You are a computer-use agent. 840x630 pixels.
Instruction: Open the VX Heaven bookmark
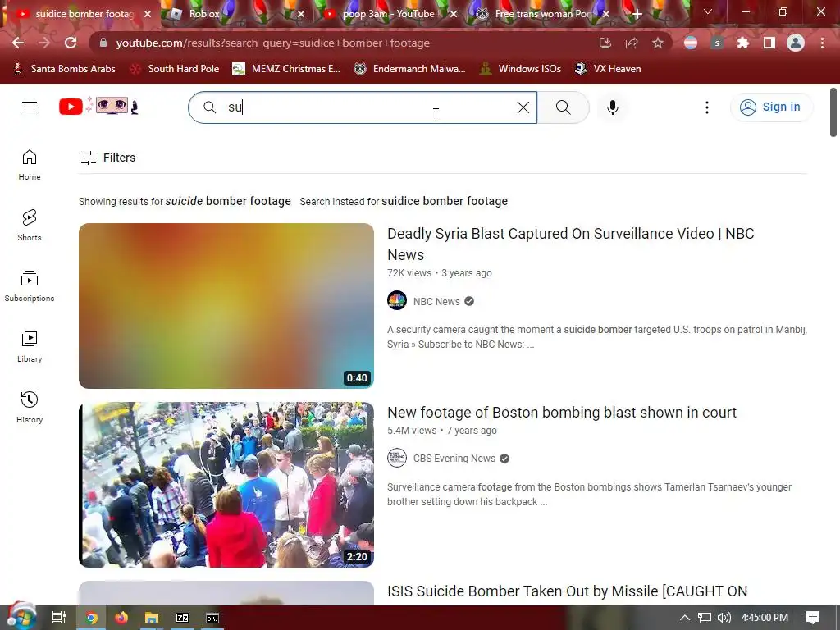click(608, 69)
